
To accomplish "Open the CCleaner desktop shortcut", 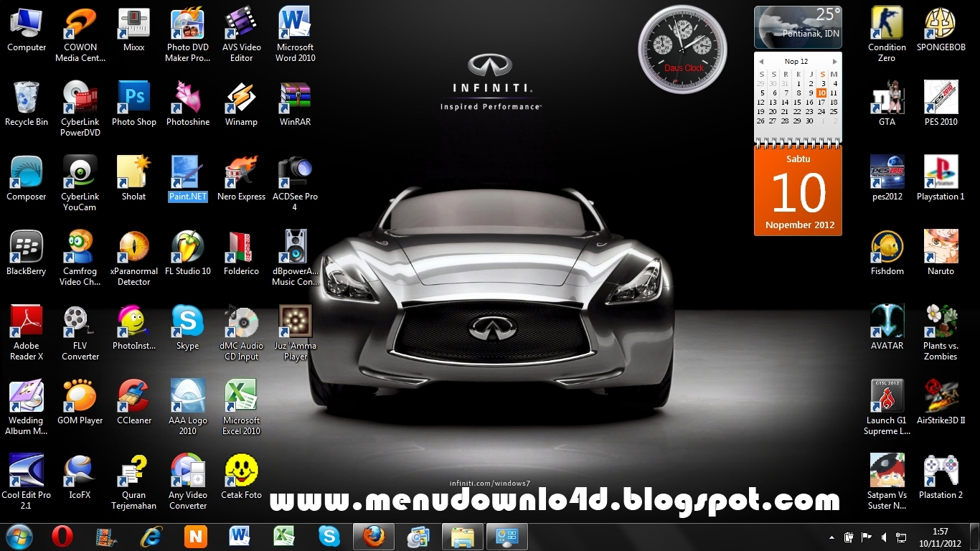I will (134, 402).
